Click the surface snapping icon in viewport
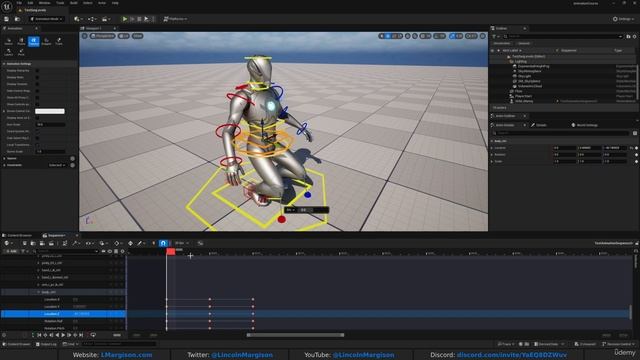 415,36
